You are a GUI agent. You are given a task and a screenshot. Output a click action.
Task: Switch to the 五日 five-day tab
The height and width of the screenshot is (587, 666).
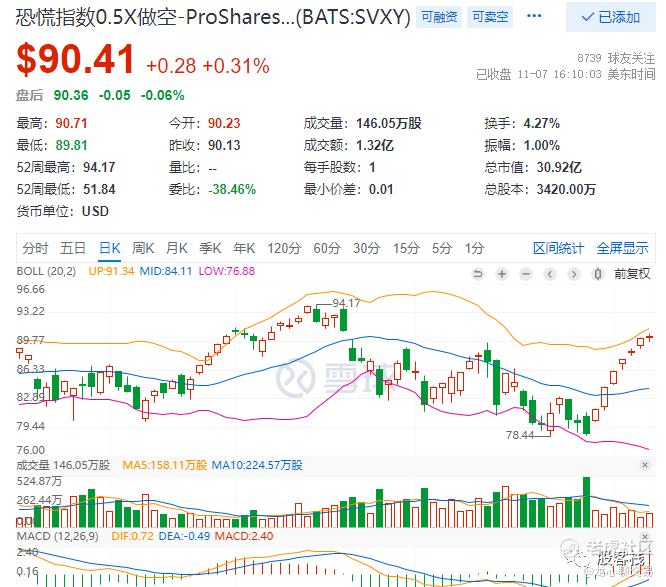pos(73,248)
